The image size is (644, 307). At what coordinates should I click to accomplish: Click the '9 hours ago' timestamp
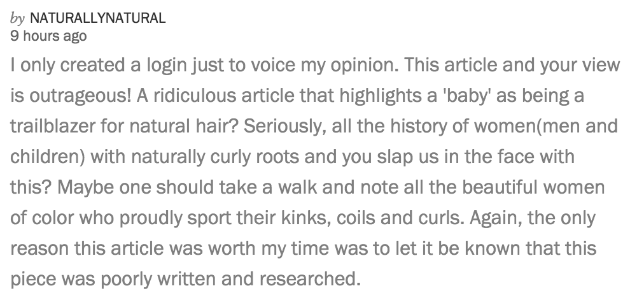[x=48, y=36]
